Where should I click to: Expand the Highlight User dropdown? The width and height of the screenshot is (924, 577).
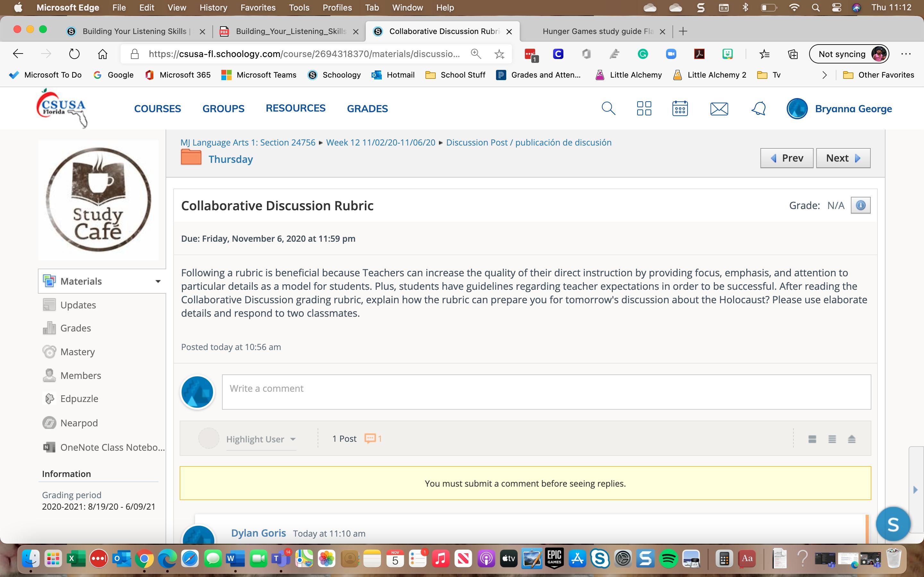(261, 439)
